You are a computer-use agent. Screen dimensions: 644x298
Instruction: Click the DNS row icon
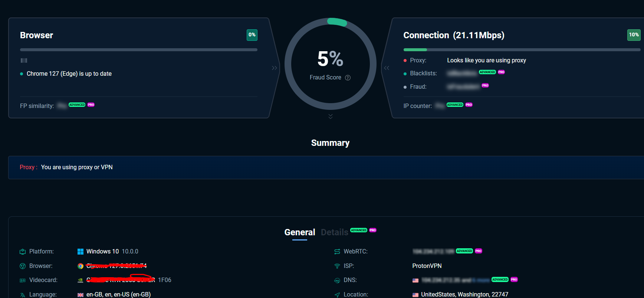pyautogui.click(x=337, y=280)
